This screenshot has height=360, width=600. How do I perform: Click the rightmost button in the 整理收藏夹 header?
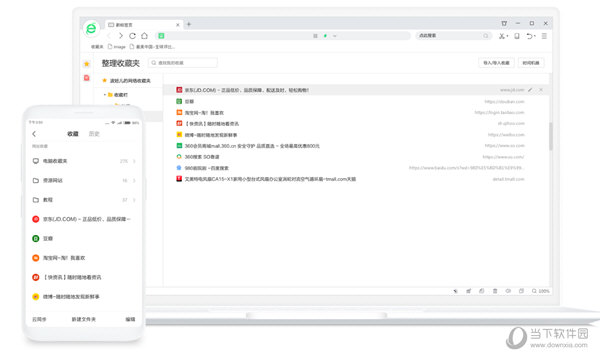tap(531, 63)
